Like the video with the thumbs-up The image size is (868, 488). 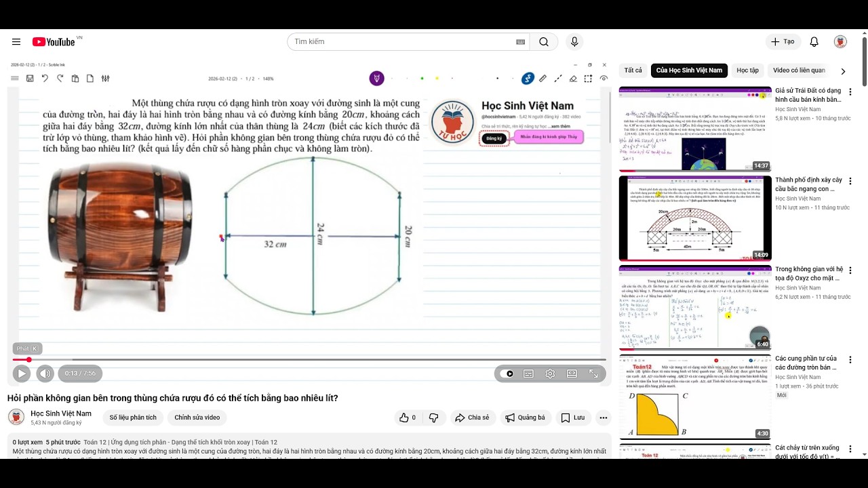408,418
